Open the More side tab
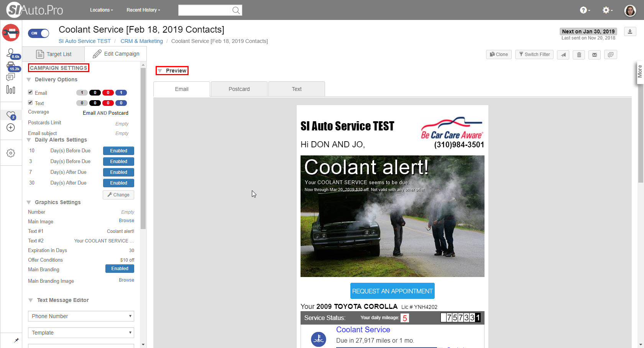This screenshot has width=644, height=348. 640,71
